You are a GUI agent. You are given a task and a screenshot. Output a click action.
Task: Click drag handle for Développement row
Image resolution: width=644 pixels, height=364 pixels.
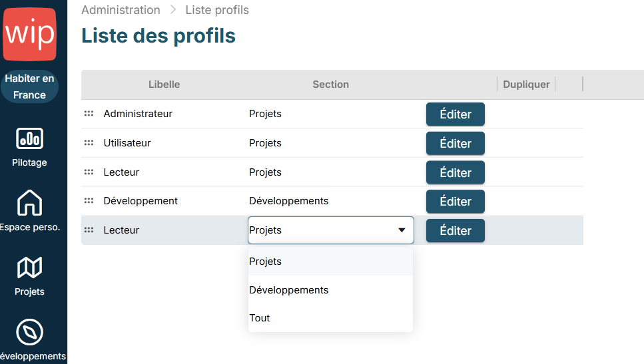[x=89, y=201]
